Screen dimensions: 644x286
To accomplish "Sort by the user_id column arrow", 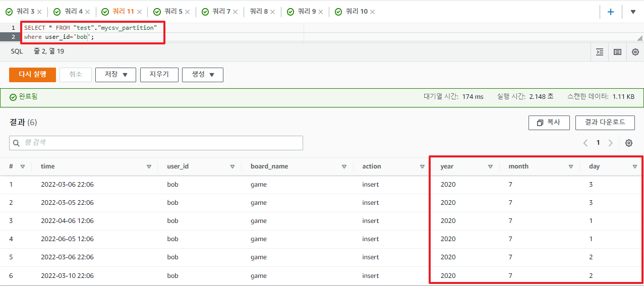I will [x=232, y=166].
